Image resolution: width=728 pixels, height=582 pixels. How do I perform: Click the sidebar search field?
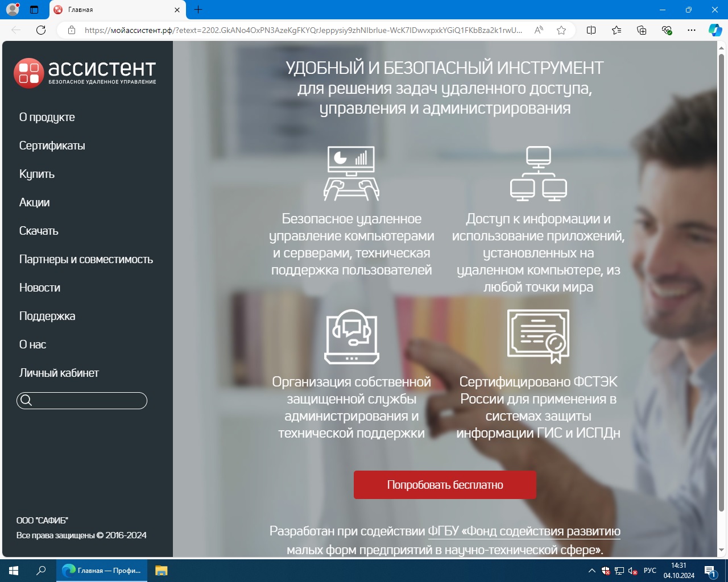tap(88, 401)
